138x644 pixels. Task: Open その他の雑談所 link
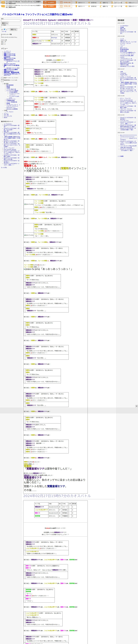point(13,92)
